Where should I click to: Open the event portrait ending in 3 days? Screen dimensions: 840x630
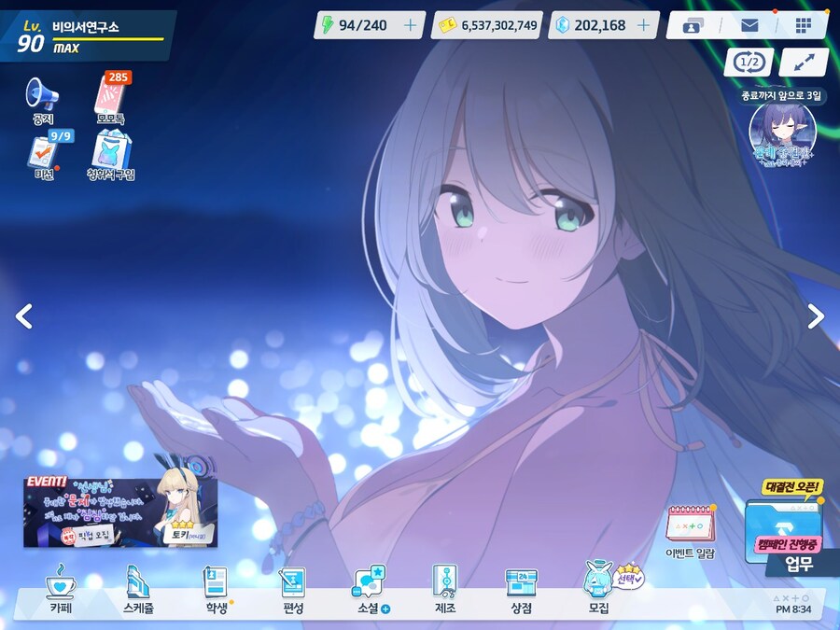(x=781, y=133)
